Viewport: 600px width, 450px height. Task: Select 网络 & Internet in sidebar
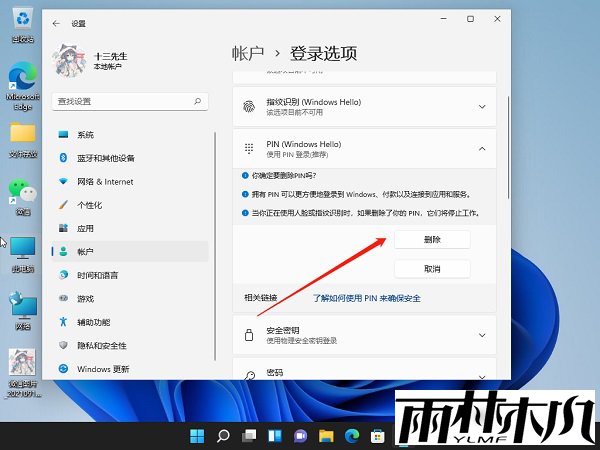(130, 182)
